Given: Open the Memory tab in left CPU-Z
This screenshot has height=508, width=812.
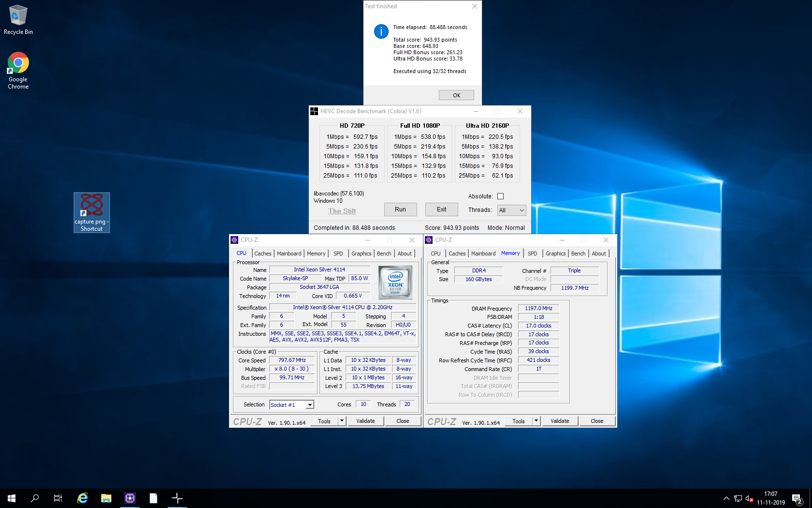Looking at the screenshot, I should point(316,254).
